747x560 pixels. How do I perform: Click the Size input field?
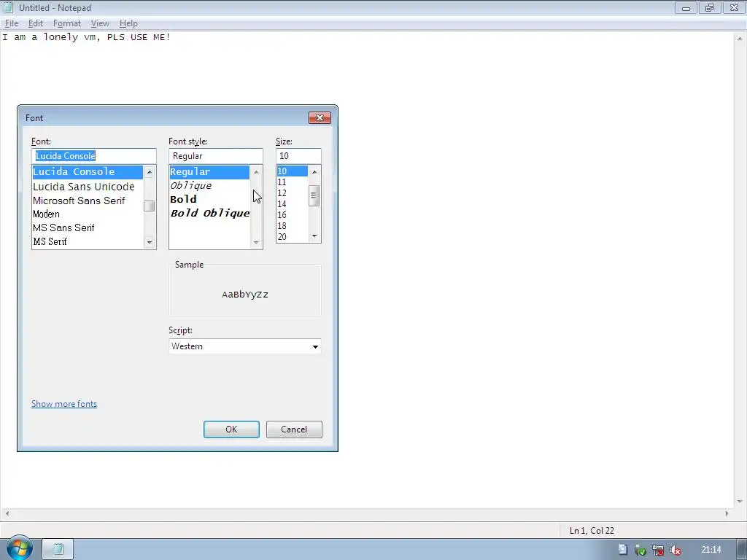(x=298, y=156)
